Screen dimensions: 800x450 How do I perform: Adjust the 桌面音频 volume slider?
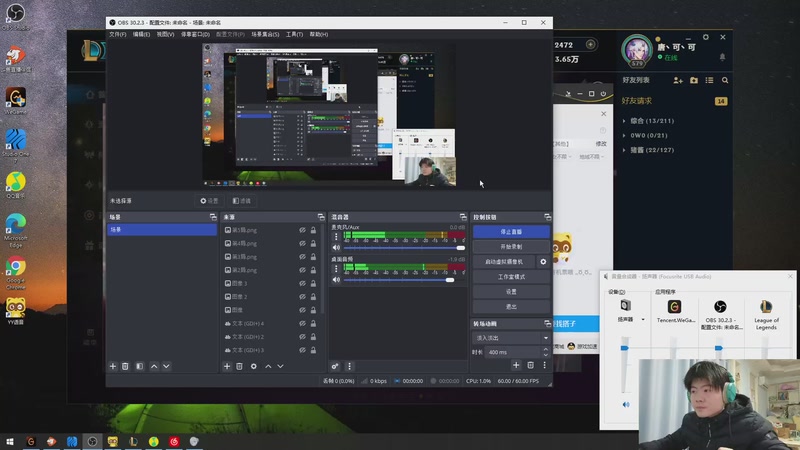click(404, 280)
